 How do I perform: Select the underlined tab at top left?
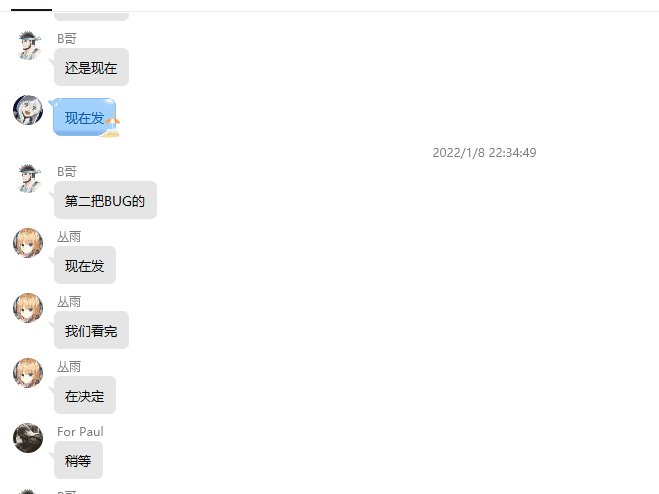point(32,5)
